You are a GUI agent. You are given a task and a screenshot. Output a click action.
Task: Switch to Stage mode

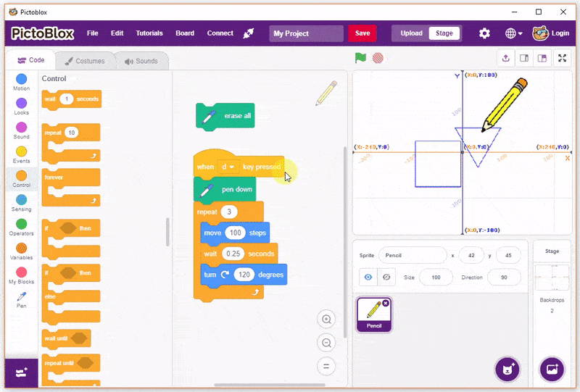click(444, 33)
